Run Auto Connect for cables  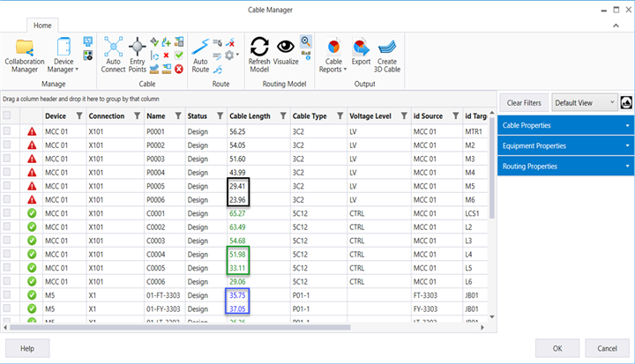(x=114, y=55)
